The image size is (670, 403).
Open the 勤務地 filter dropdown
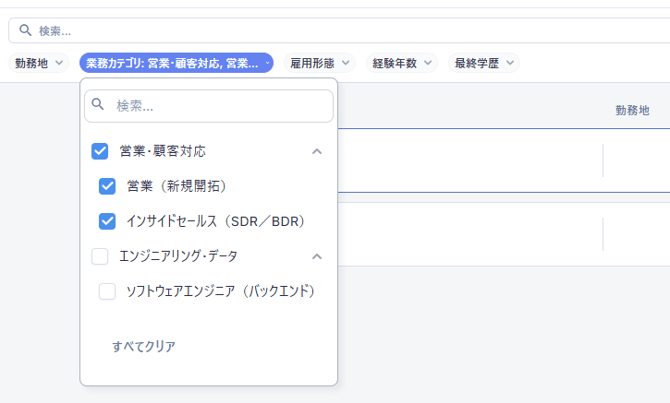tap(38, 63)
